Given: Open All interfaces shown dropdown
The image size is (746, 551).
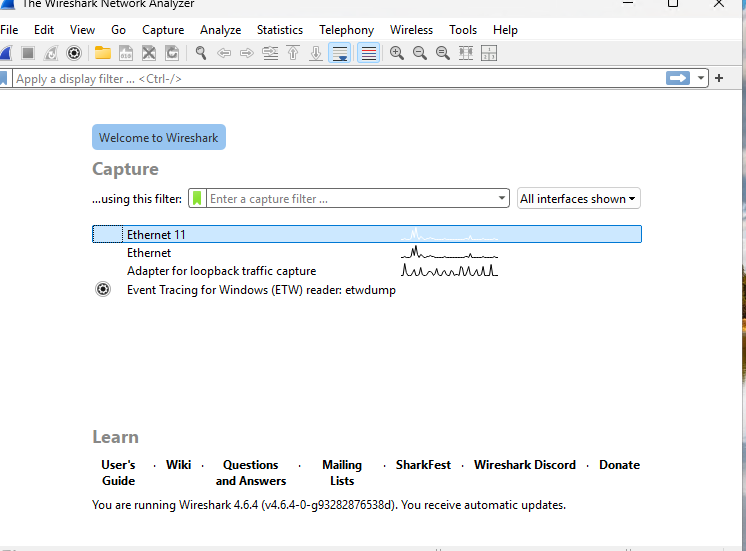Looking at the screenshot, I should tap(579, 198).
